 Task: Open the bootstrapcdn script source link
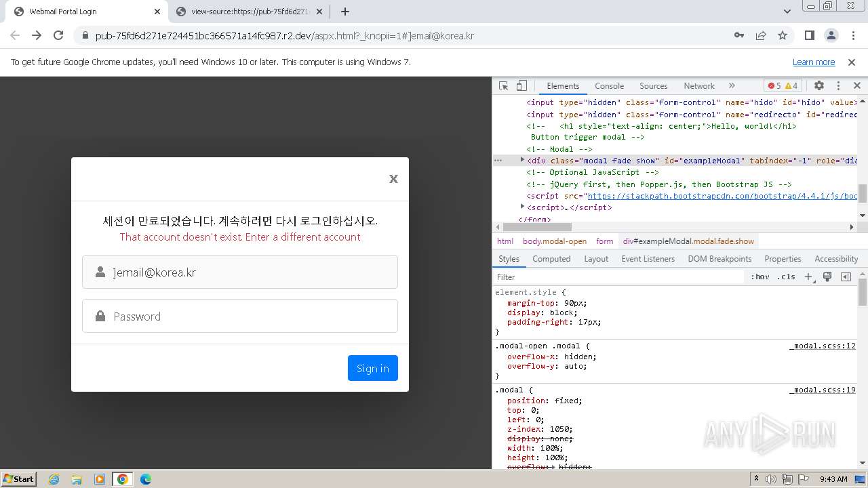pos(722,196)
